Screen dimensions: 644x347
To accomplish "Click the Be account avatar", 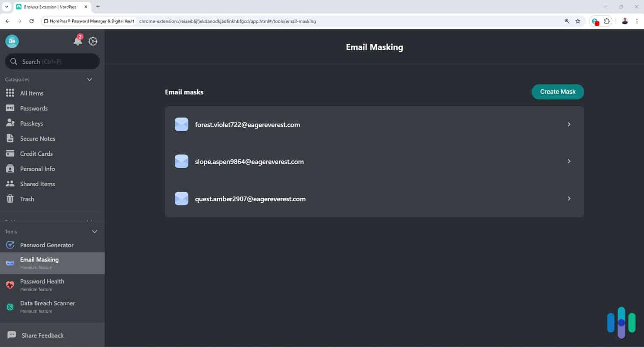I will [12, 41].
